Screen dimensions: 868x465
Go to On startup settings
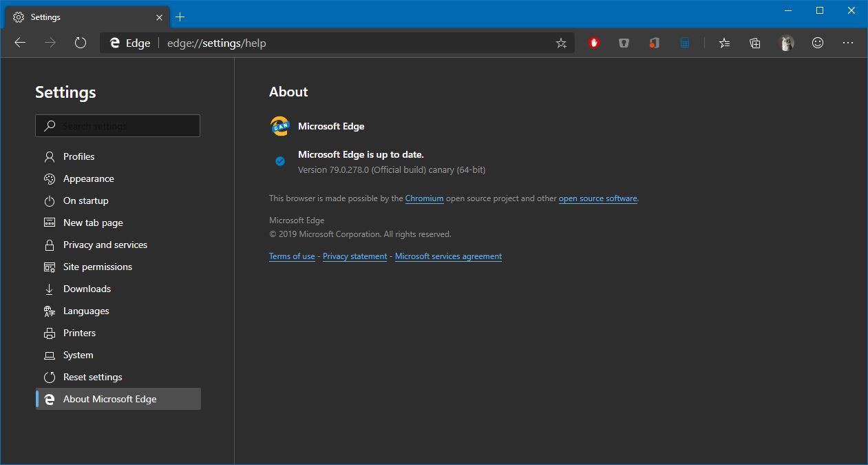click(x=118, y=200)
